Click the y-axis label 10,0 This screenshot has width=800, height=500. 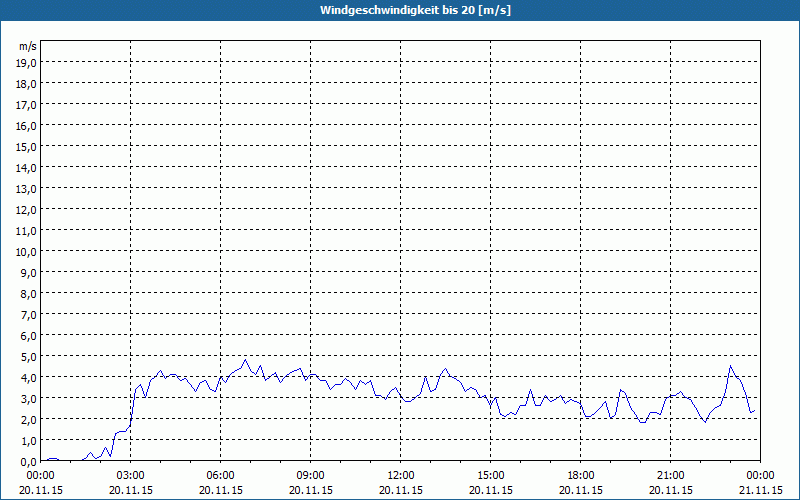(x=28, y=252)
